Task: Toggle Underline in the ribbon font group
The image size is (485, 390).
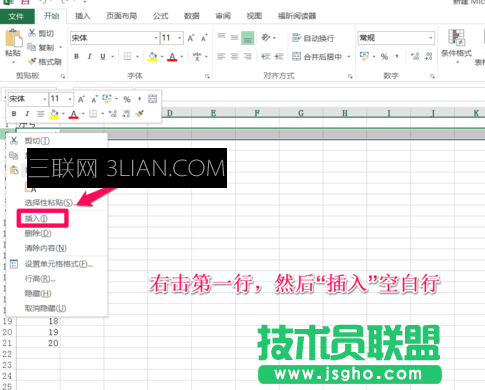Action: (103, 56)
